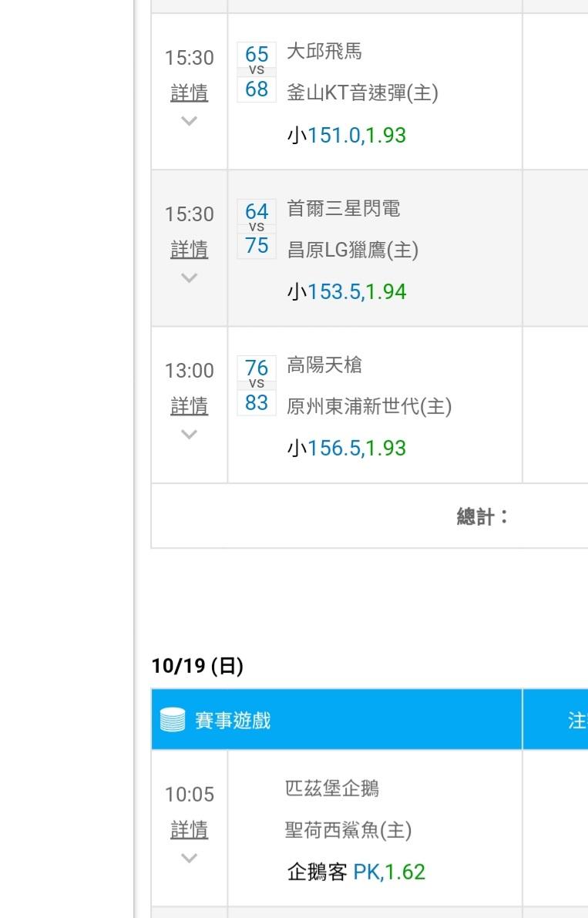Click the 65 vs 68 score box
Image resolution: width=588 pixels, height=918 pixels.
tap(257, 72)
